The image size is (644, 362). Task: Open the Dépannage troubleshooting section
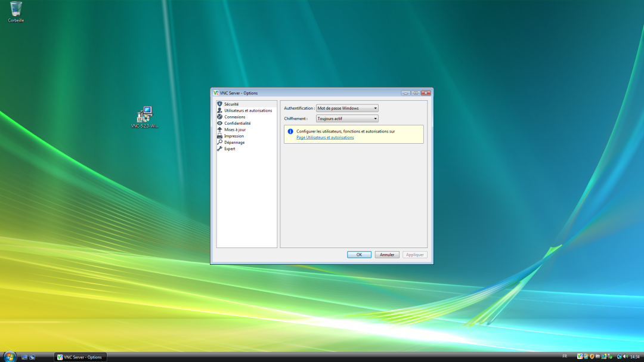(234, 143)
